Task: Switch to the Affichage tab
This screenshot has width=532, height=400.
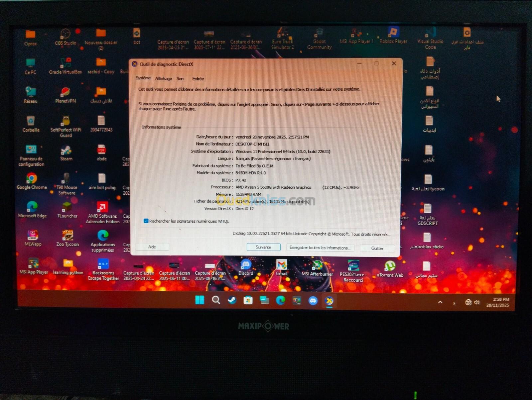Action: coord(163,79)
